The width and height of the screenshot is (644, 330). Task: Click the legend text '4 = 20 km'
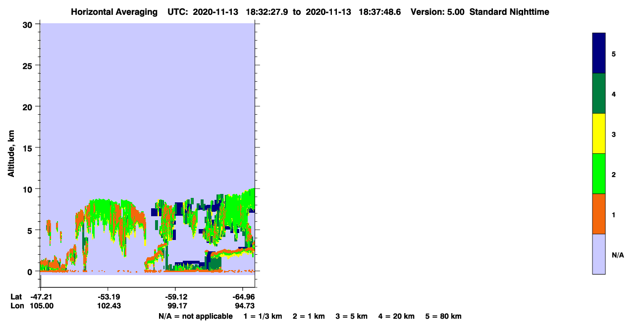point(396,317)
